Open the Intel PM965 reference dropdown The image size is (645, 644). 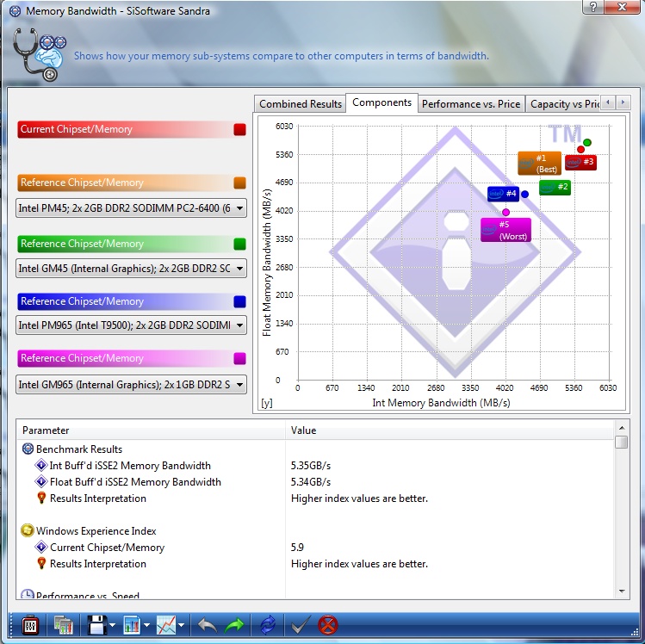coord(131,325)
